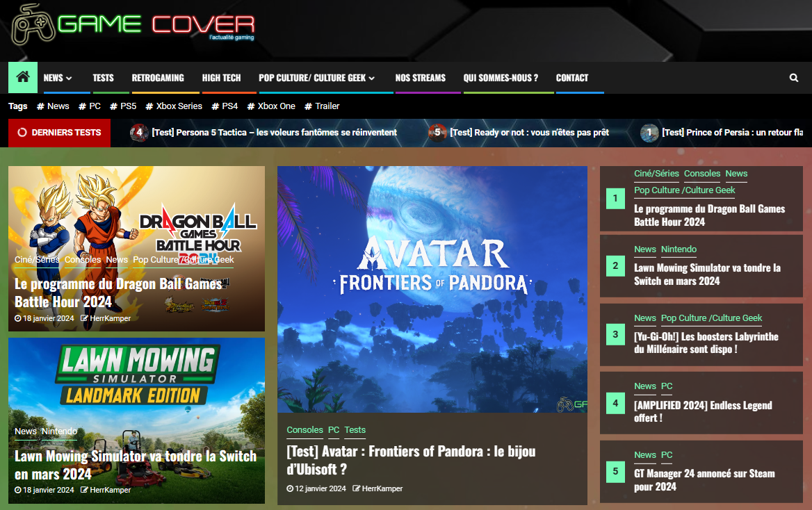Screen dimensions: 812x510
Task: Open the Contact menu item
Action: click(571, 78)
